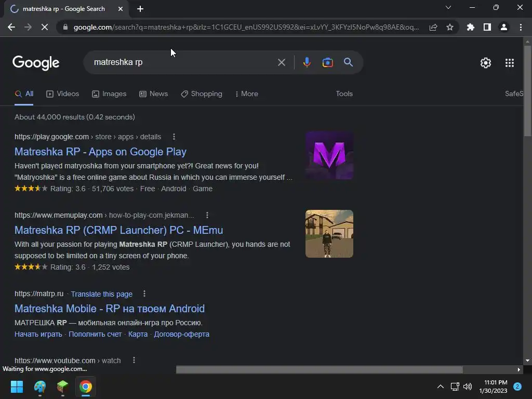Open the network status tray icon
The image size is (532, 399).
point(455,387)
